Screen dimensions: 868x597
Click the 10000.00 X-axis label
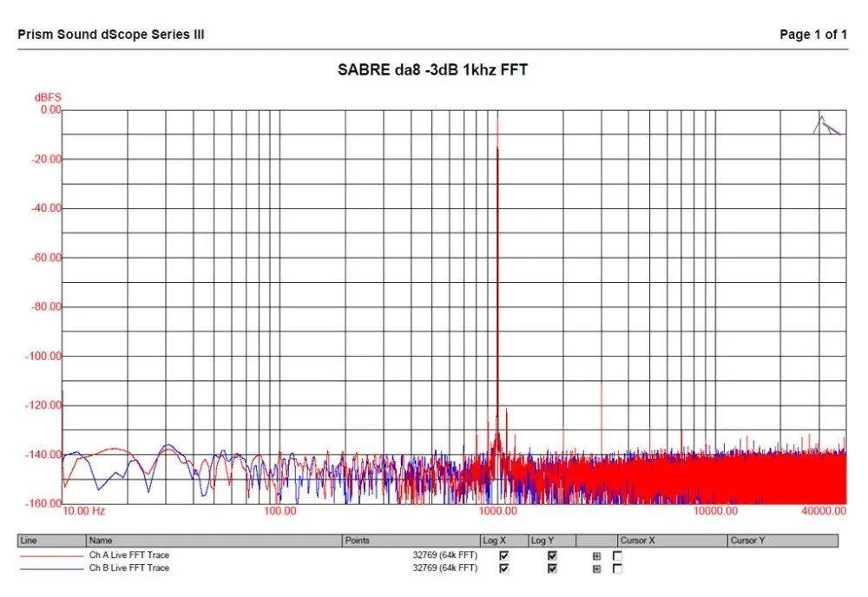(x=715, y=511)
